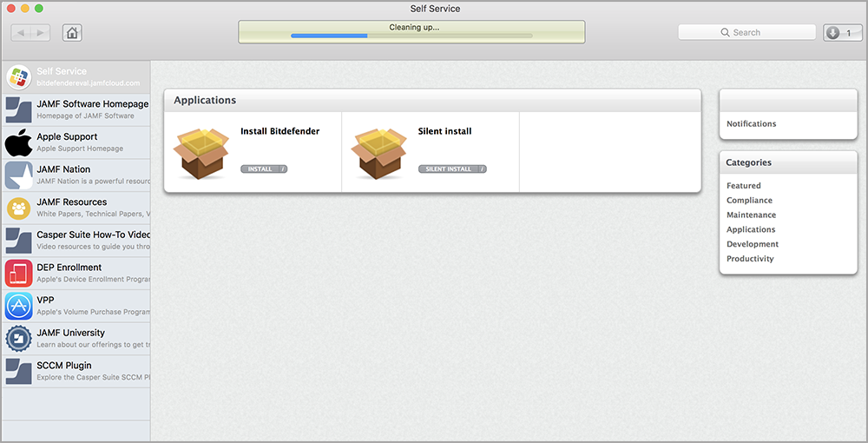Click 'Apple Support Homepage' subtitle
This screenshot has height=443, width=868.
tap(80, 149)
